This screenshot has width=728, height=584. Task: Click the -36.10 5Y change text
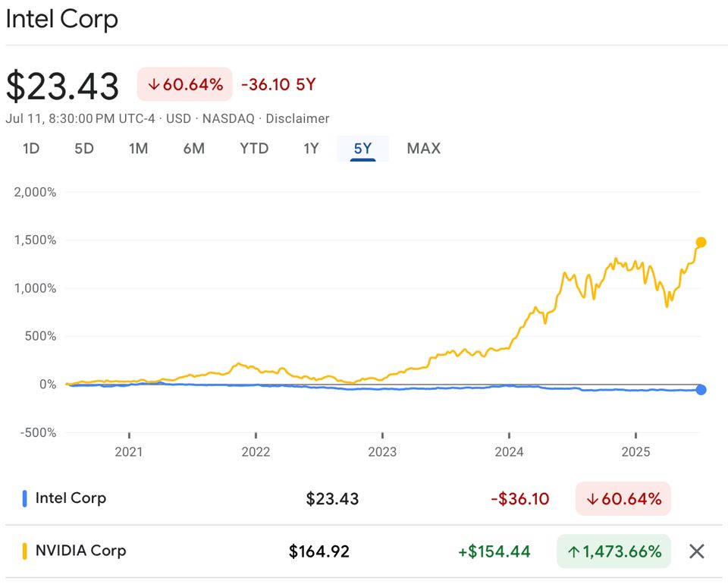click(x=278, y=85)
